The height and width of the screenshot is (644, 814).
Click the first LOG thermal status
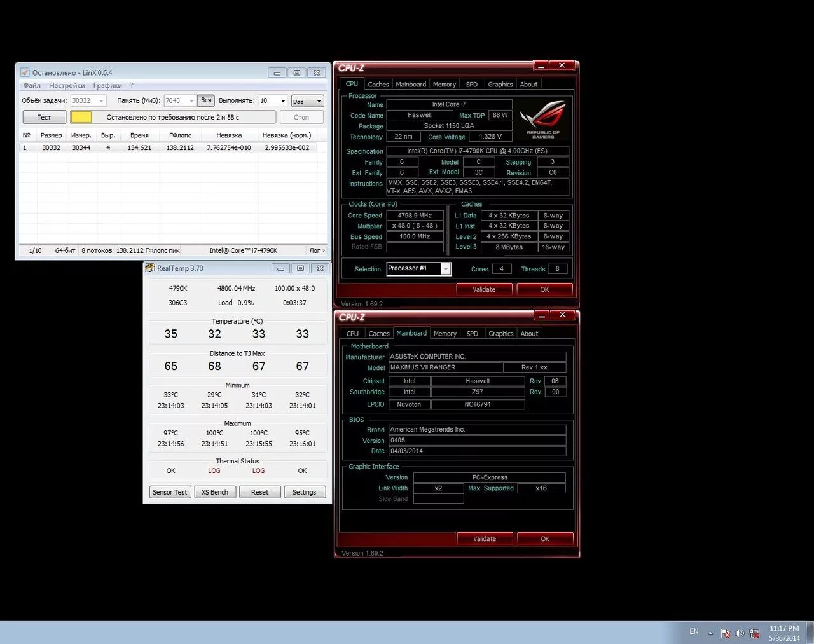click(x=214, y=471)
